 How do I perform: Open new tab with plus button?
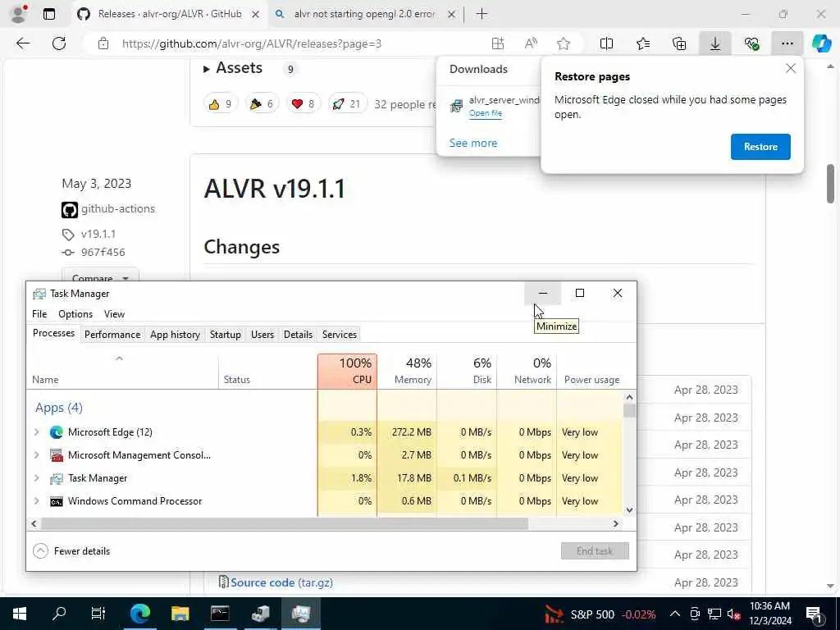coord(482,14)
